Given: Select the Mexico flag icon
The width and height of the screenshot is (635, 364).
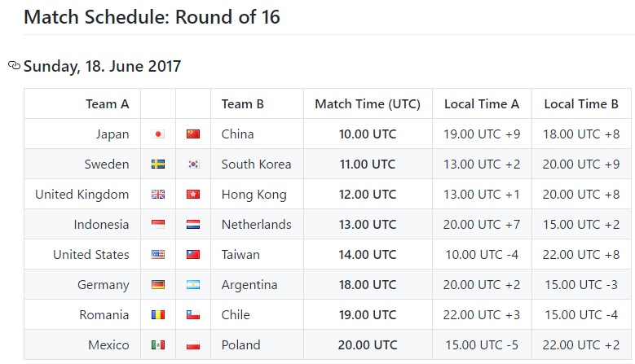Looking at the screenshot, I should (158, 345).
